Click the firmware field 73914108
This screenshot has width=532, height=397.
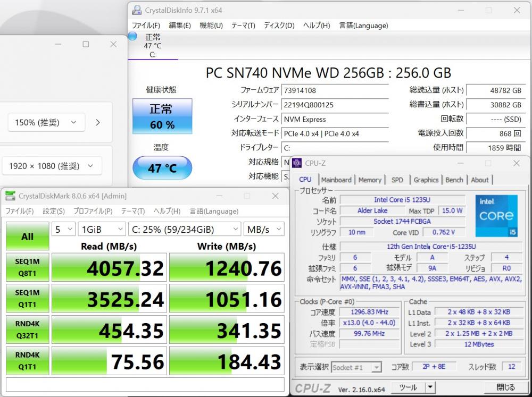click(x=335, y=90)
